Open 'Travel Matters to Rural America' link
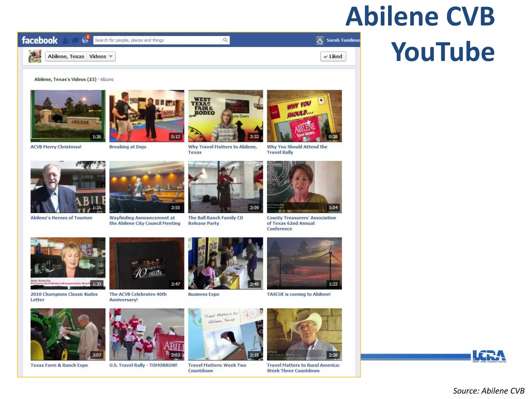This screenshot has width=532, height=399. [x=303, y=368]
